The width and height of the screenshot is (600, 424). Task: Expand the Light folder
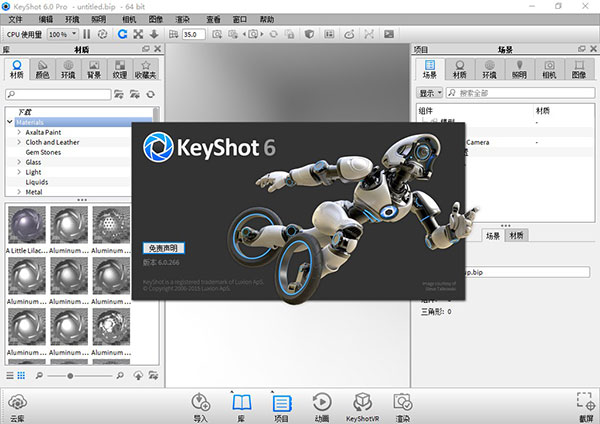19,172
